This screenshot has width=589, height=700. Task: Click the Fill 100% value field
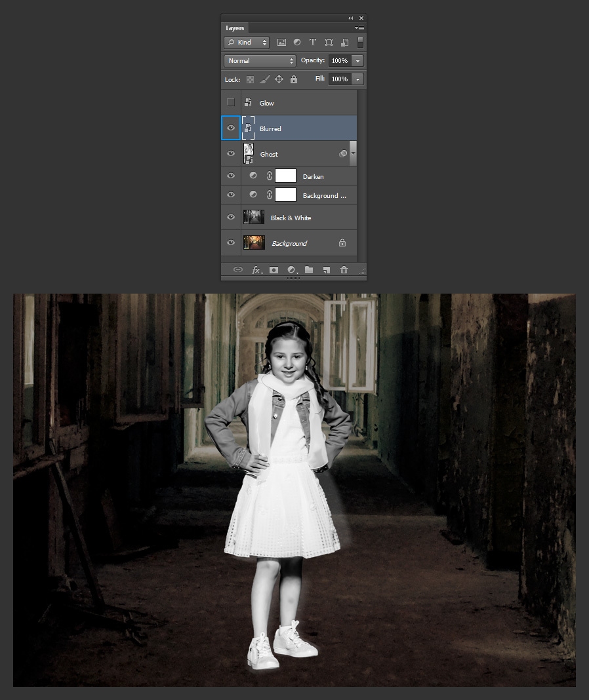pos(340,79)
